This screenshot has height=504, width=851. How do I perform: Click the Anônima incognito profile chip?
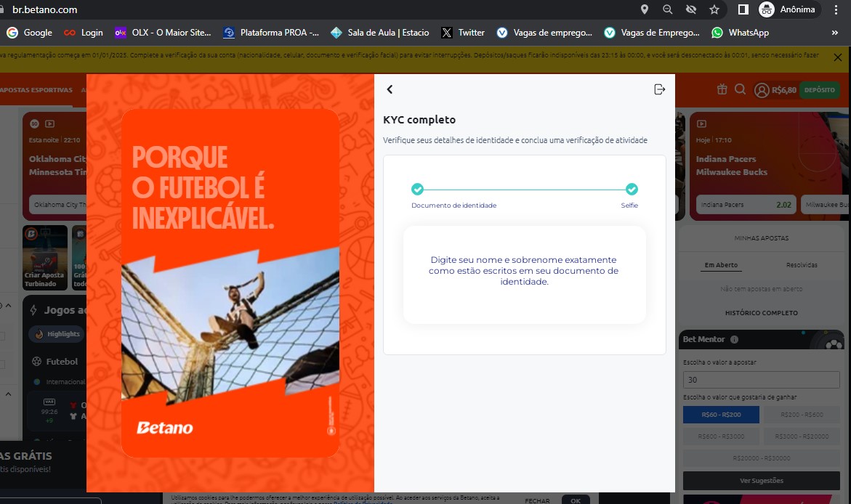[x=788, y=9]
